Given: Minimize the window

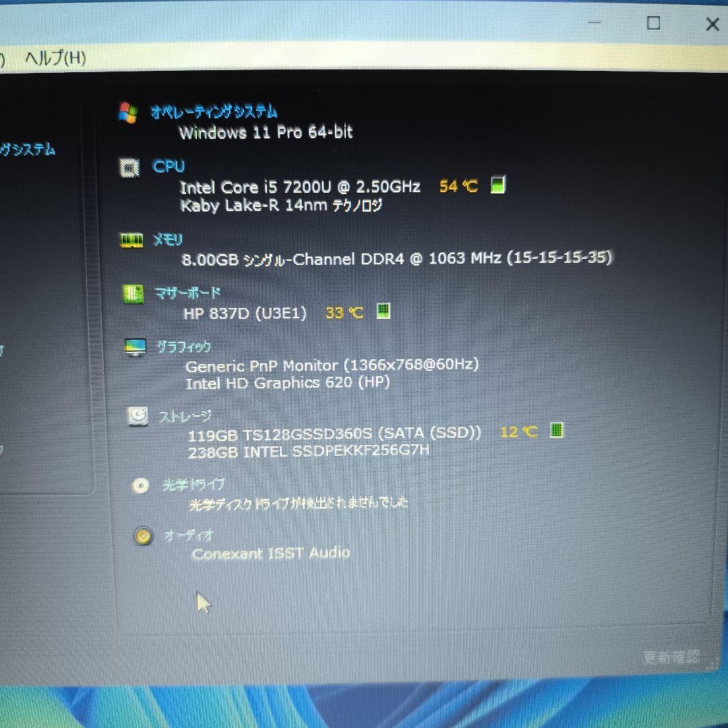Looking at the screenshot, I should (x=595, y=22).
